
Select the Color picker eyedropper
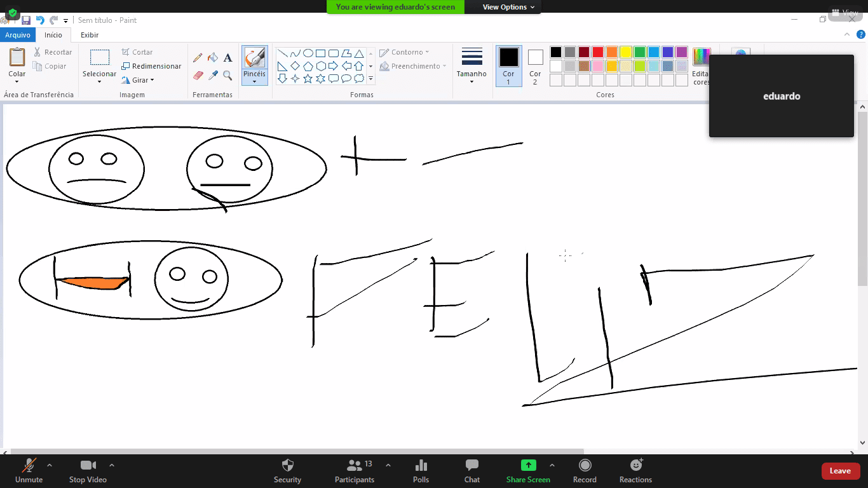pyautogui.click(x=213, y=76)
